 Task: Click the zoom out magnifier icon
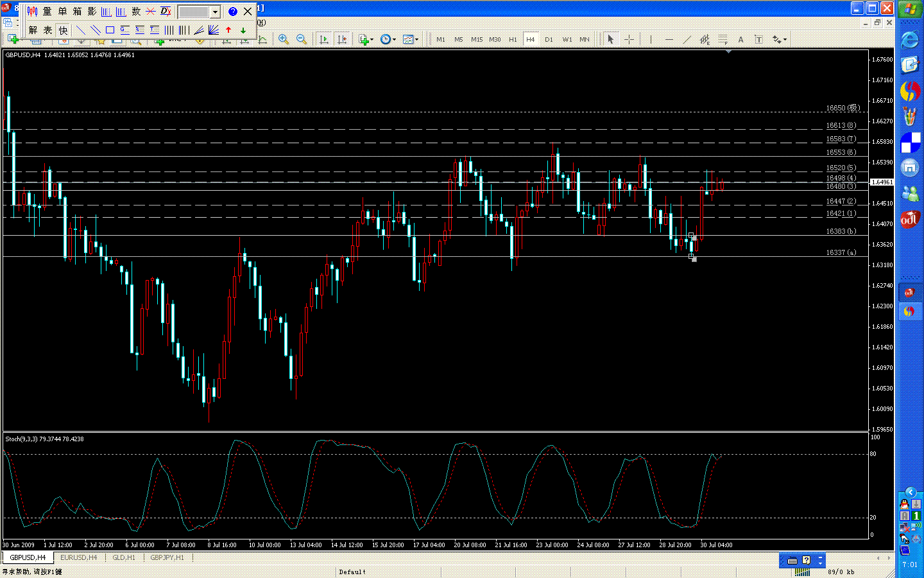coord(301,39)
